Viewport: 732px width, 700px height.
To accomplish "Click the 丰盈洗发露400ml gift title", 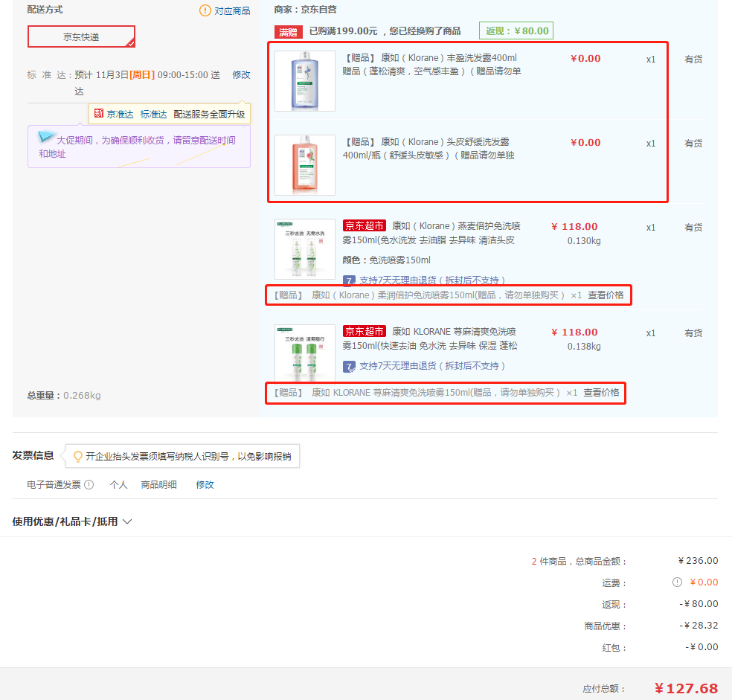I will pos(431,65).
